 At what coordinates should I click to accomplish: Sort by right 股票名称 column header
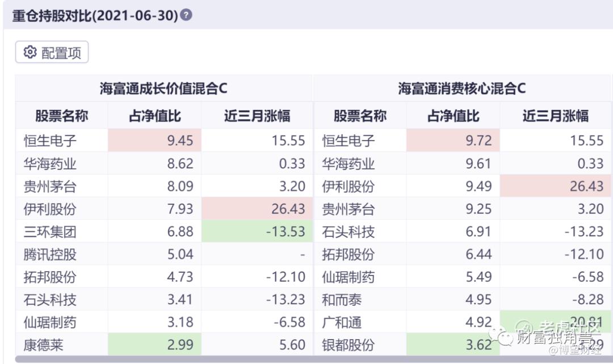tap(360, 116)
